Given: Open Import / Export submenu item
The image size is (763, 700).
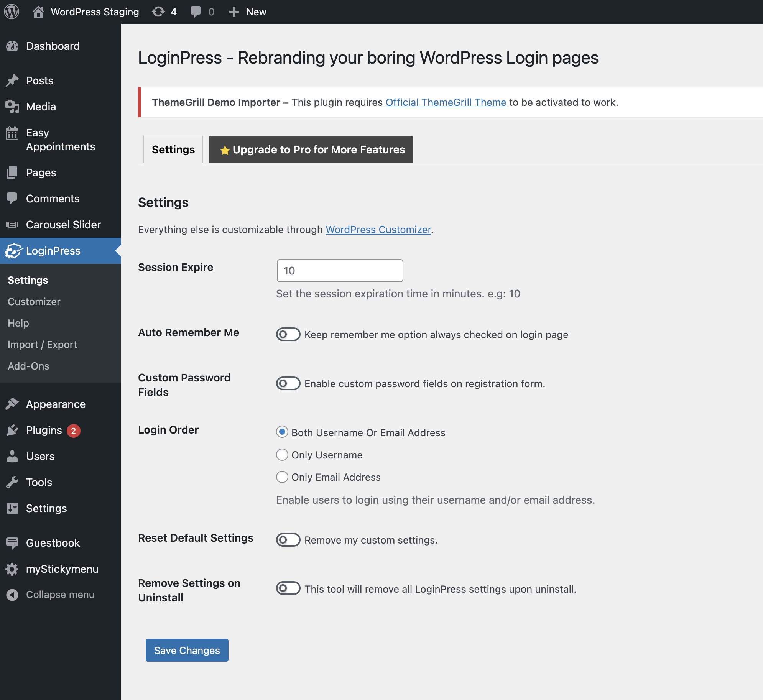Looking at the screenshot, I should pos(43,345).
